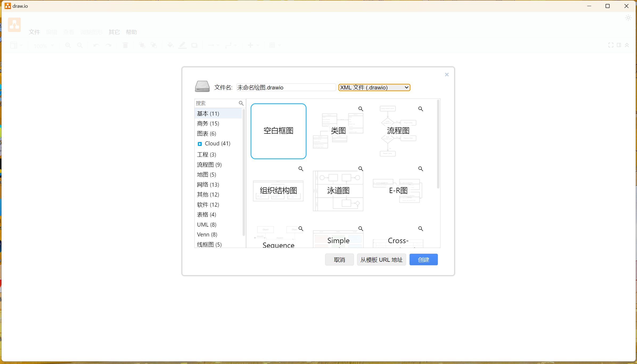Screen dimensions: 637x364
Task: Click the Sequence template preview magnifier
Action: [x=301, y=229]
